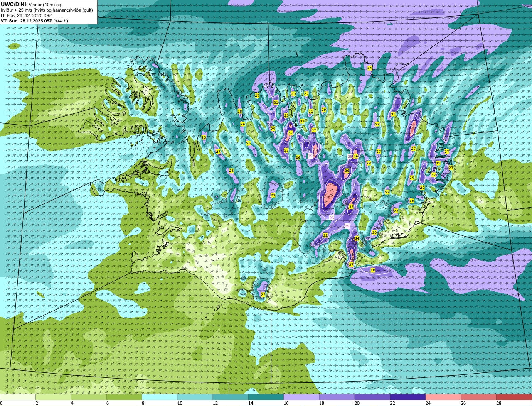Click the bold 'UWC/DINI' model name

click(13, 4)
